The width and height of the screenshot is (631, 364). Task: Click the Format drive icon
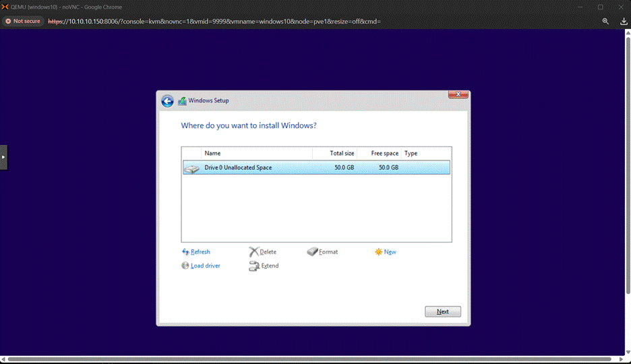(x=312, y=252)
